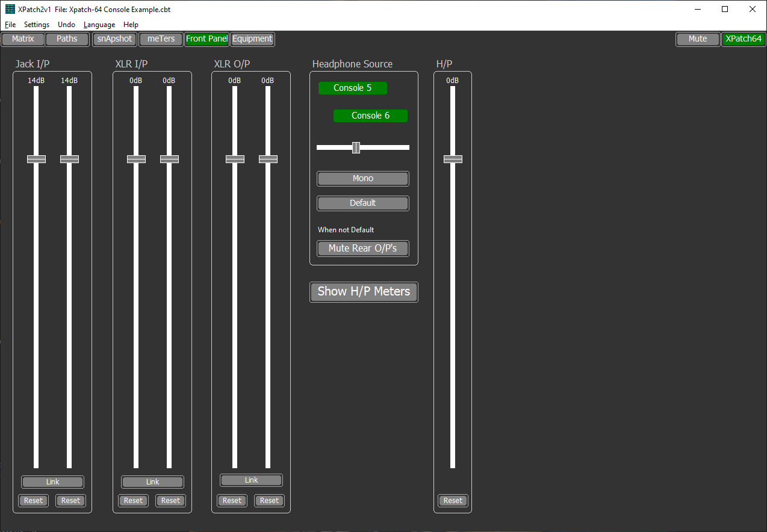Select the Console 5 headphone source
The width and height of the screenshot is (767, 532).
pos(353,88)
